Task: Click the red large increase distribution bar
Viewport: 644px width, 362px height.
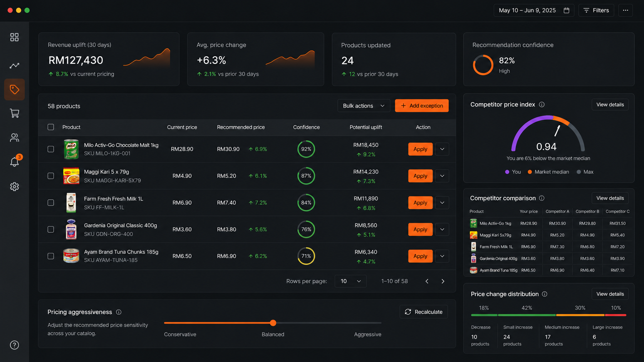Action: (615, 315)
